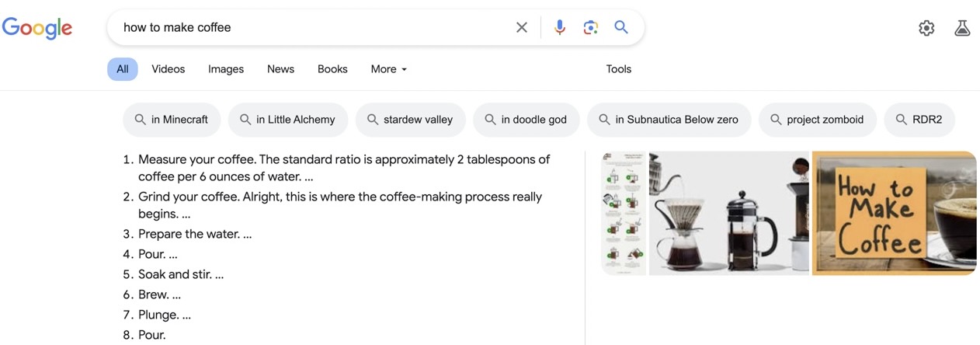The image size is (980, 345).
Task: Expand the More search filters
Action: click(388, 69)
